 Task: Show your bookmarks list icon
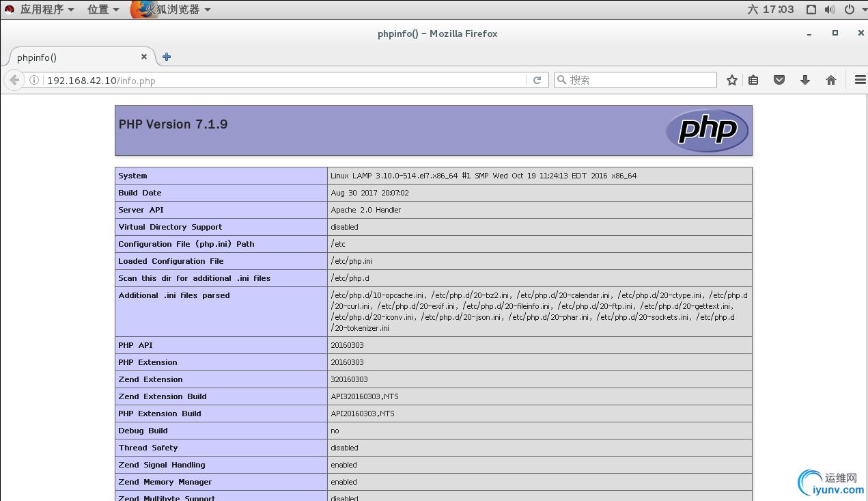coord(753,80)
